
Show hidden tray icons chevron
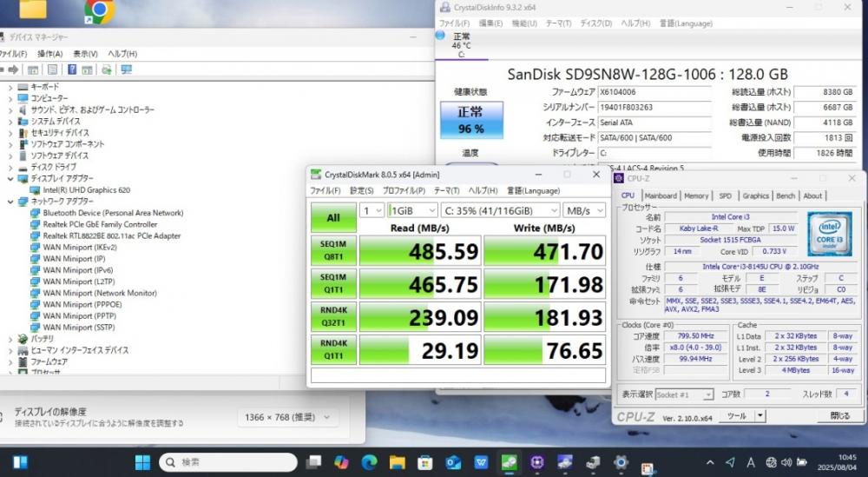(x=710, y=462)
